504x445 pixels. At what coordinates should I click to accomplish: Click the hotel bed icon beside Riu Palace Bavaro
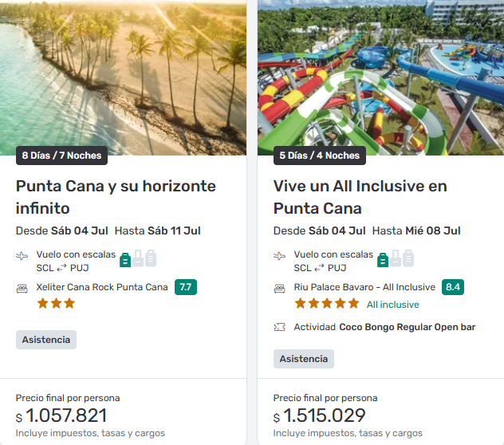pyautogui.click(x=280, y=288)
